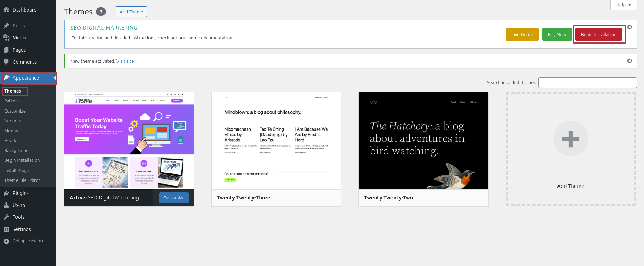Click the Users person icon

6,205
